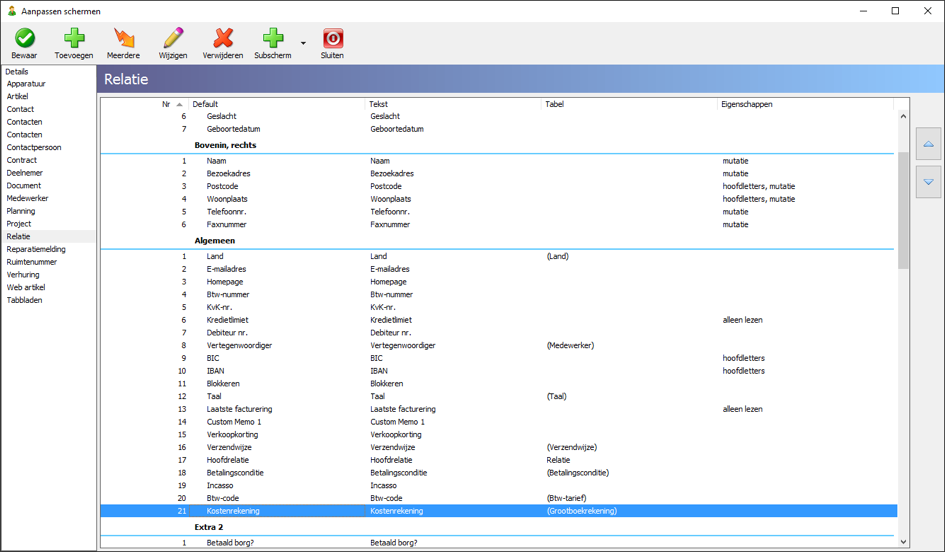Select the Postcode row
Image resolution: width=945 pixels, height=552 pixels.
click(x=498, y=186)
